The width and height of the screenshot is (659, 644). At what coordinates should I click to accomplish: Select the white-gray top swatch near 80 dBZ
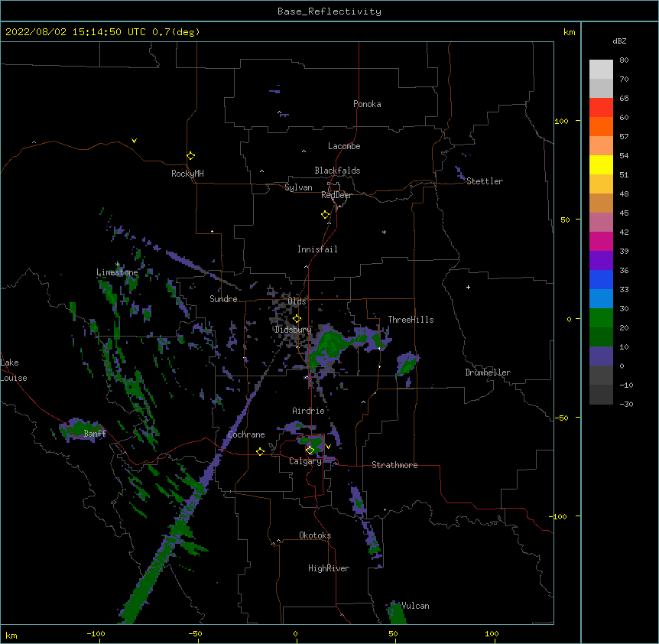pos(601,70)
